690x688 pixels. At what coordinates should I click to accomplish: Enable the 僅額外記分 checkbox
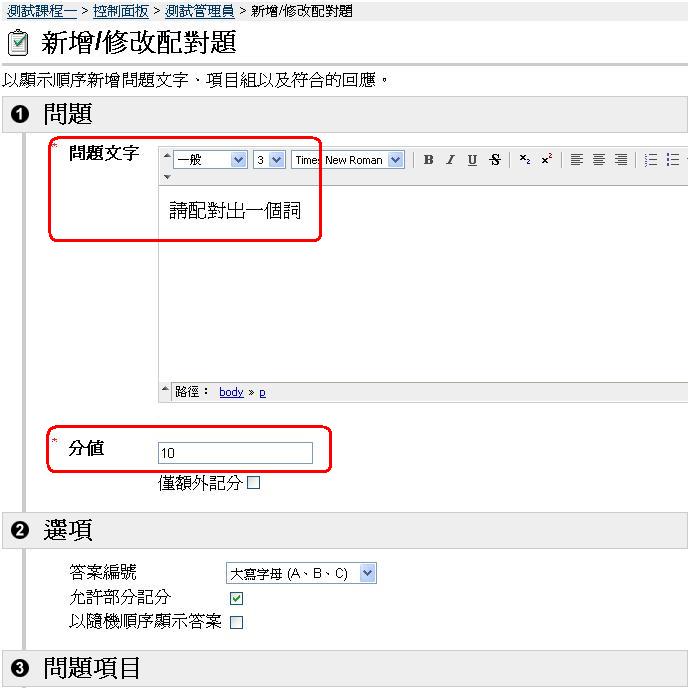coord(253,483)
